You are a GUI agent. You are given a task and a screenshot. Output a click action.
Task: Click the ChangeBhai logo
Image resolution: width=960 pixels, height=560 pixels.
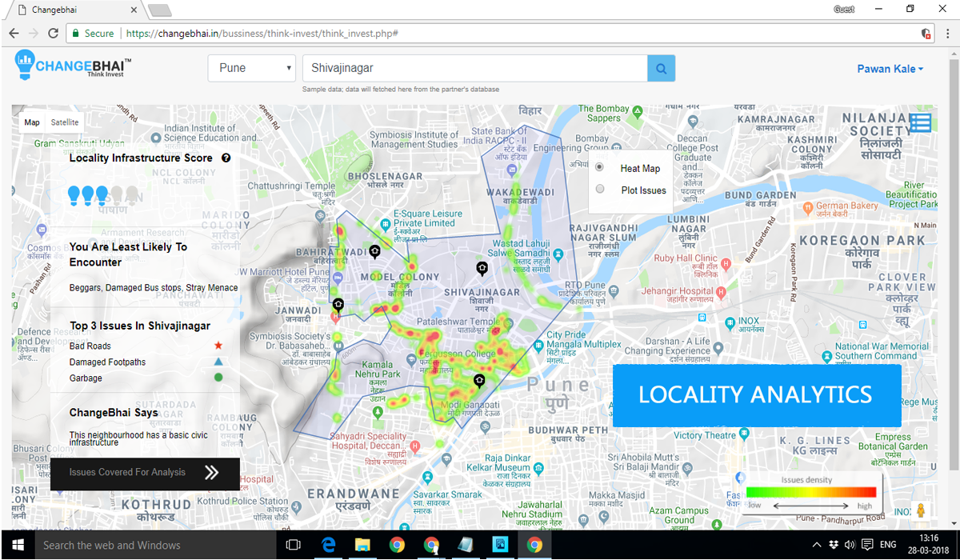coord(74,66)
